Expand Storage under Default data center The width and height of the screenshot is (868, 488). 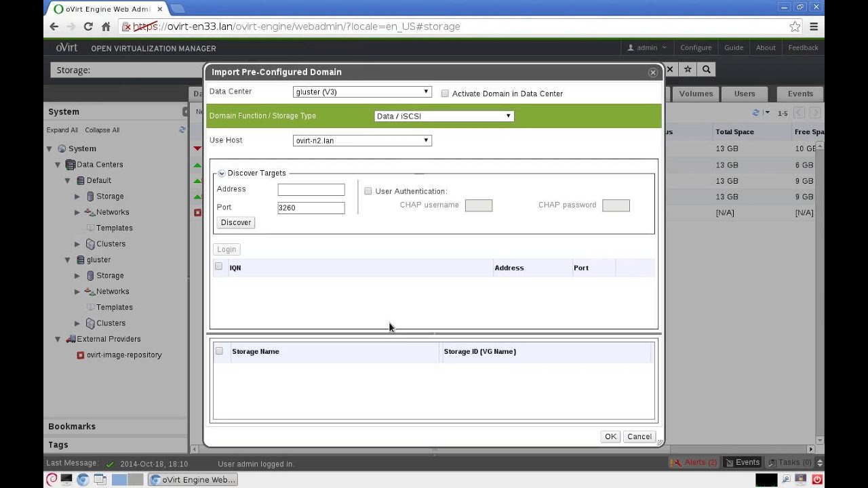[x=77, y=197]
